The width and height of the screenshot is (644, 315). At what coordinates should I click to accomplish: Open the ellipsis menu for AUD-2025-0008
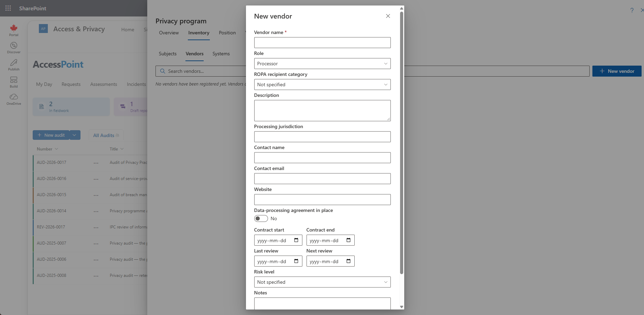coord(96,276)
